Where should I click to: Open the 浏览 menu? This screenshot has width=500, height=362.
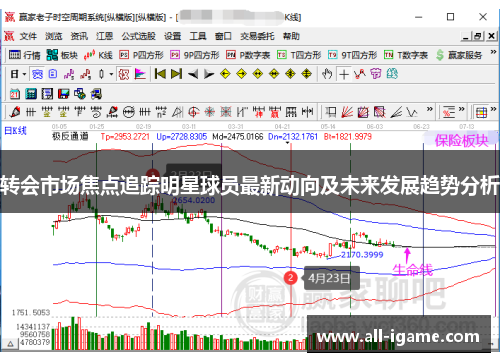54,36
